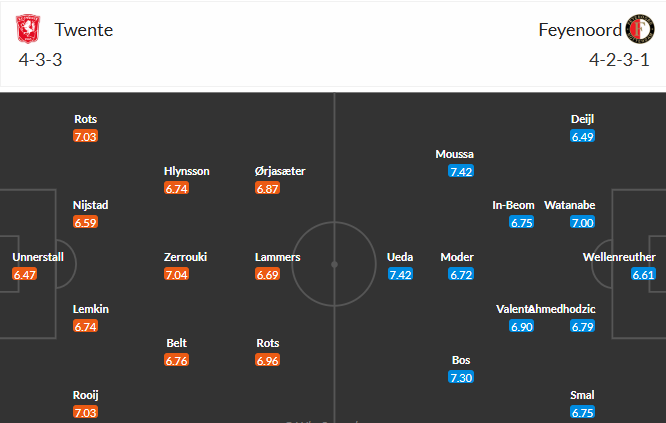Open the Twente team name link
Screen dimensions: 666x423
84,30
